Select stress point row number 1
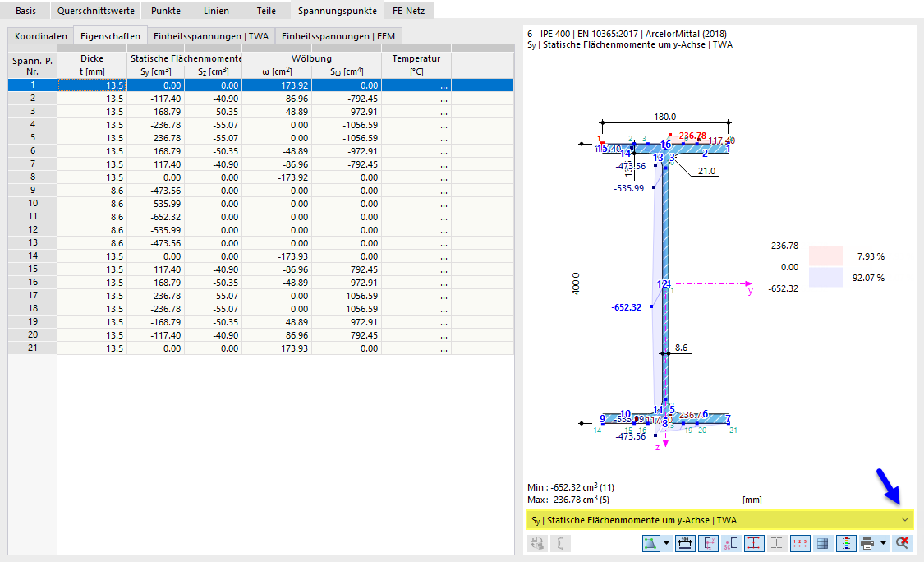Image resolution: width=924 pixels, height=562 pixels. click(x=32, y=85)
